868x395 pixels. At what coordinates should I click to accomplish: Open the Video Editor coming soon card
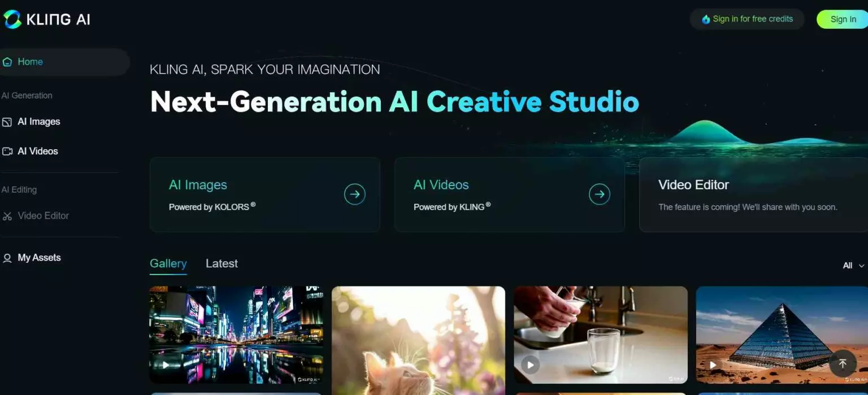(x=753, y=195)
